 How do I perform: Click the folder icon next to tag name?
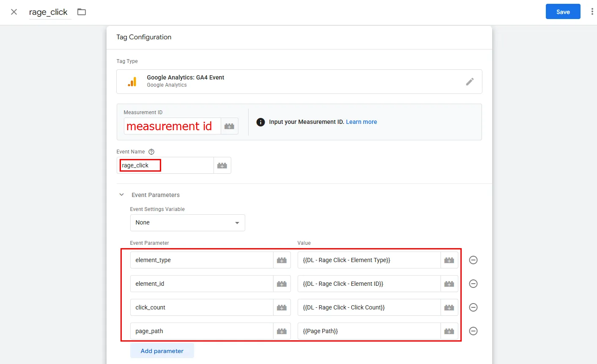point(82,12)
